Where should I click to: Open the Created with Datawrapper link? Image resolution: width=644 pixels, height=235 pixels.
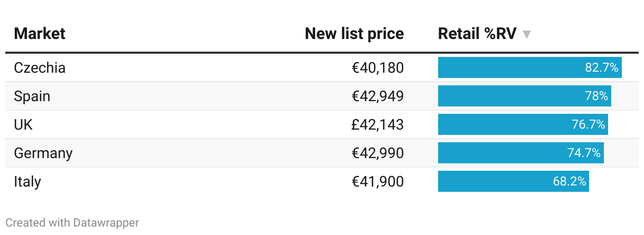[72, 223]
